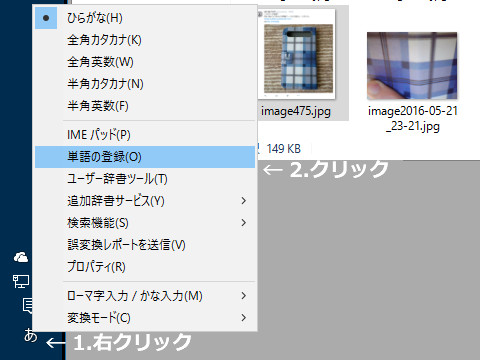The width and height of the screenshot is (480, 360).
Task: Expand 追加辞書サービス(Y) submenu
Action: pos(145,201)
